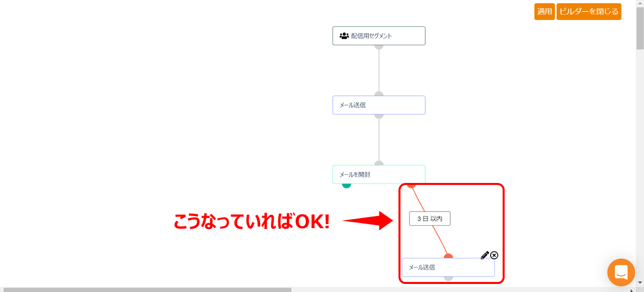Click the green connector dot under メールを開封
This screenshot has height=292, width=644.
(x=347, y=184)
